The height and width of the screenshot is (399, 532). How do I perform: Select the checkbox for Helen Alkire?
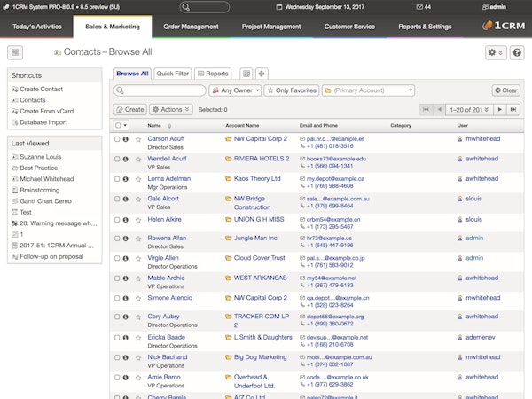pyautogui.click(x=117, y=220)
